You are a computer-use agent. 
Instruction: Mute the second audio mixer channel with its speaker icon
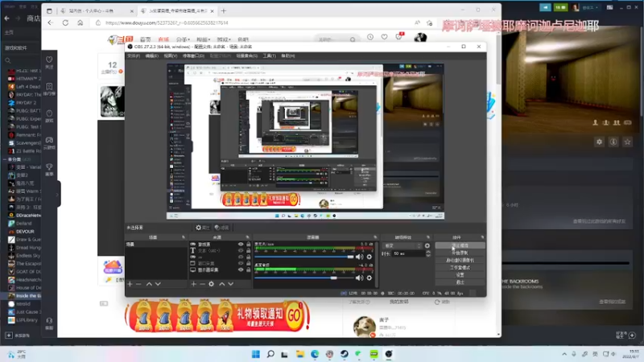(x=359, y=278)
